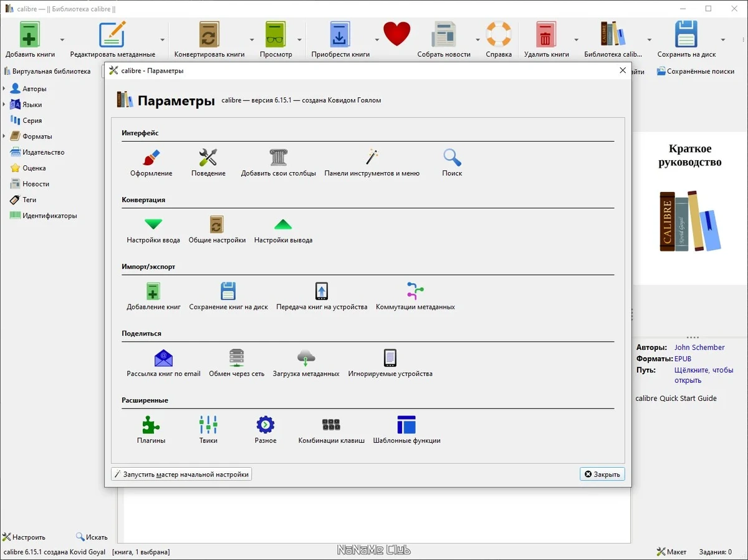Click the Закрыть button
The image size is (748, 560).
click(x=602, y=474)
